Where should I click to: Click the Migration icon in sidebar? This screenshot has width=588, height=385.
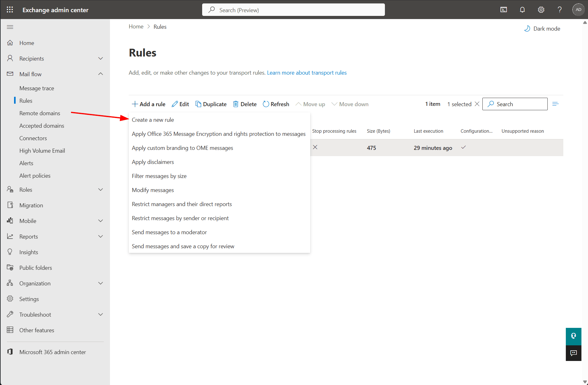[10, 205]
